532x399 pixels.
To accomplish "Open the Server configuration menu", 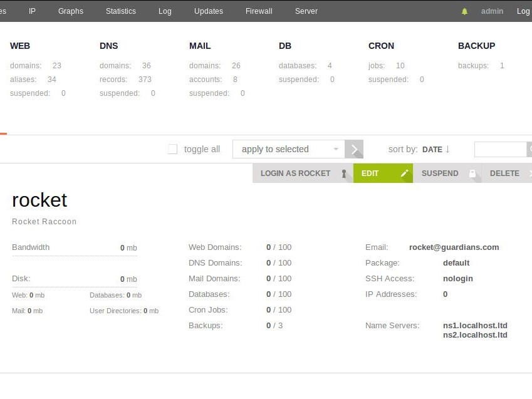I will click(x=306, y=11).
